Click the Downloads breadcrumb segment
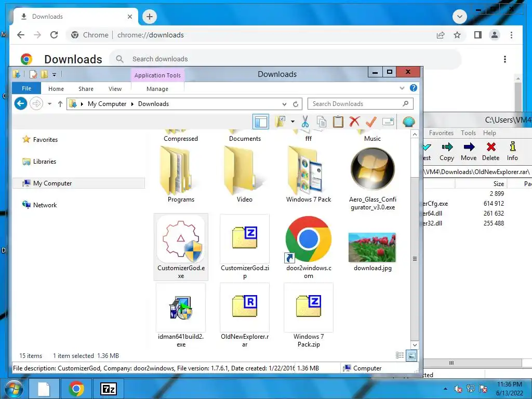Screen dimensions: 532x399 tap(153, 104)
